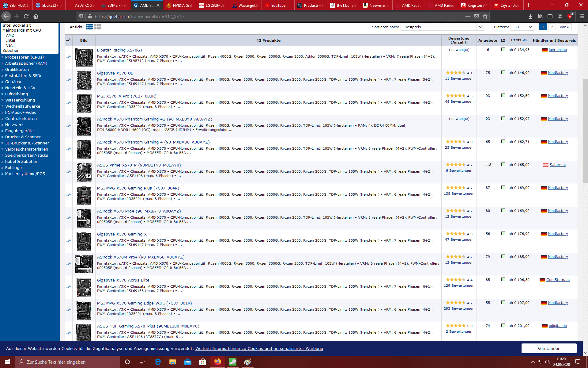
Task: Tick LZ checkbox for ASRock X570 Phantom Gaming 4
Action: click(503, 141)
